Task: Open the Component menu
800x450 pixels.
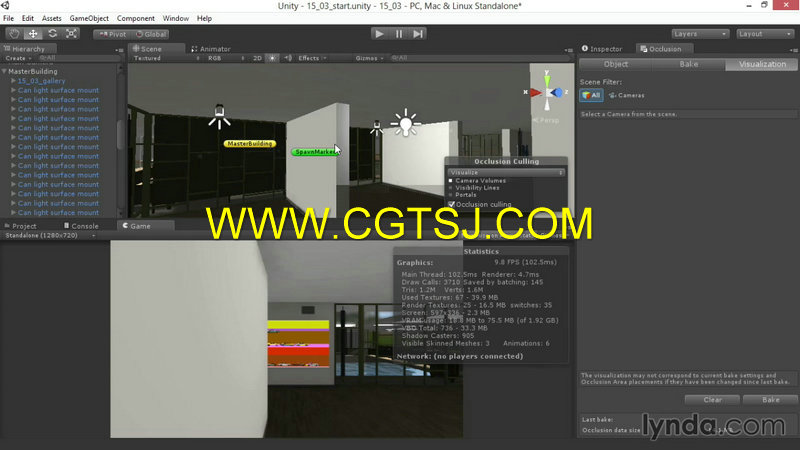Action: (135, 18)
